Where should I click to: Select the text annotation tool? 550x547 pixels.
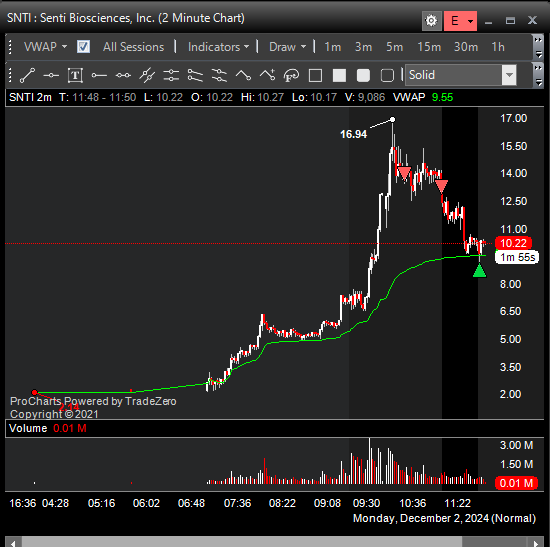click(75, 75)
